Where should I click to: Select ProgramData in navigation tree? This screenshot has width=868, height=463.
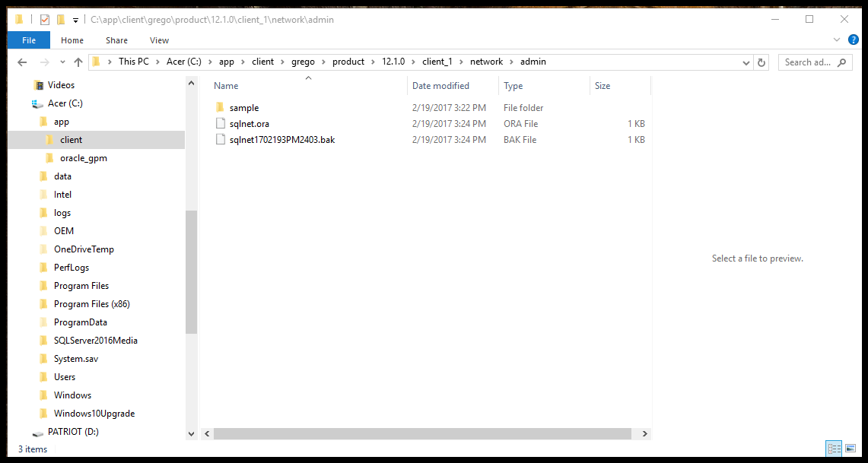pos(81,322)
